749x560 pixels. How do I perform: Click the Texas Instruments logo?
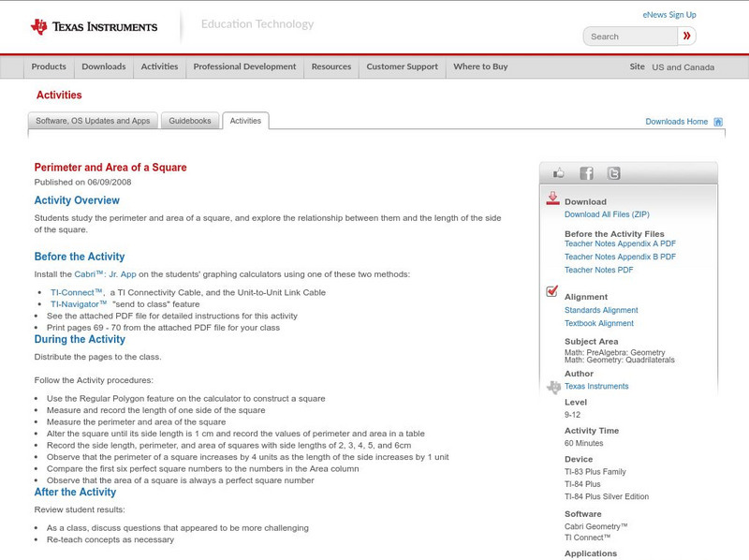(95, 27)
